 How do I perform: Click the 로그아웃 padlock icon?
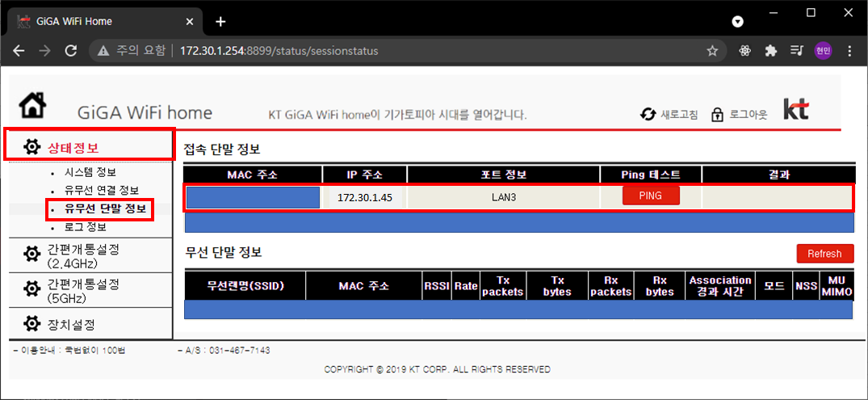coord(717,115)
